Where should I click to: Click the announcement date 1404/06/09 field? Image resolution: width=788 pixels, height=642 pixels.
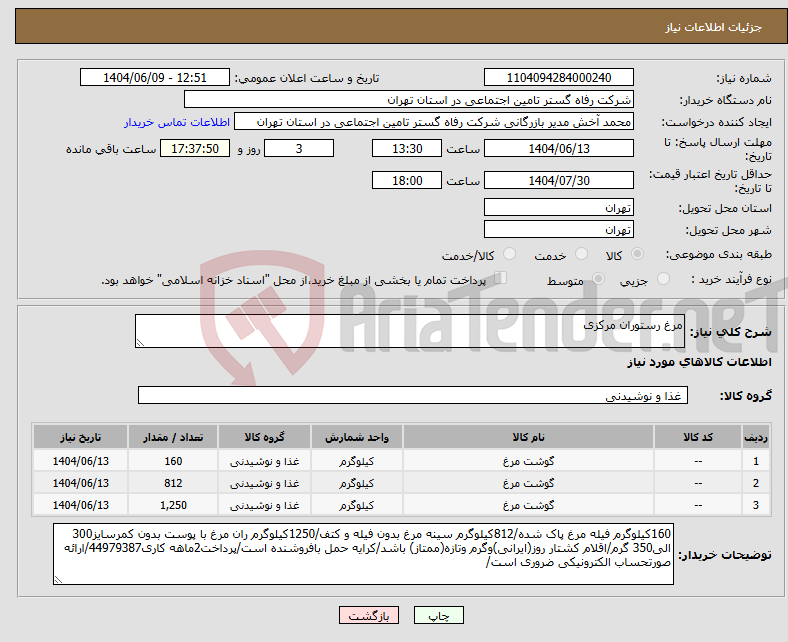point(155,77)
